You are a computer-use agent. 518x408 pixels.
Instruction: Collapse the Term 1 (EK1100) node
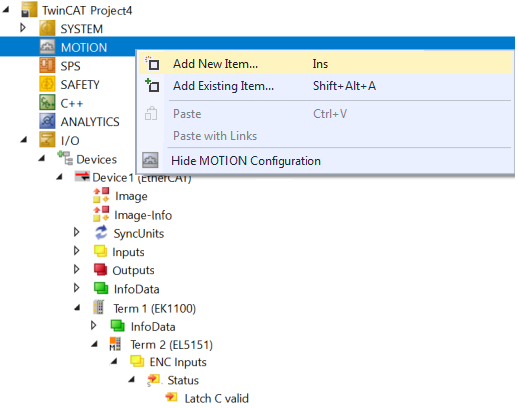[x=77, y=308]
